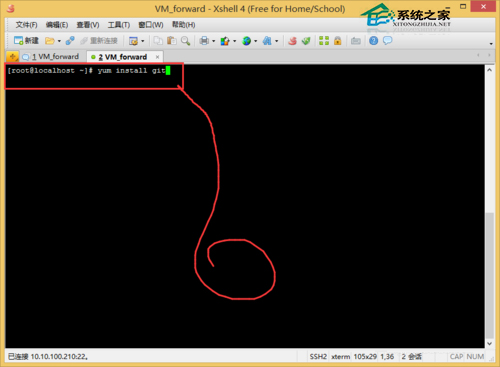Image resolution: width=500 pixels, height=367 pixels.
Task: Click the blue help question icon
Action: [374, 41]
